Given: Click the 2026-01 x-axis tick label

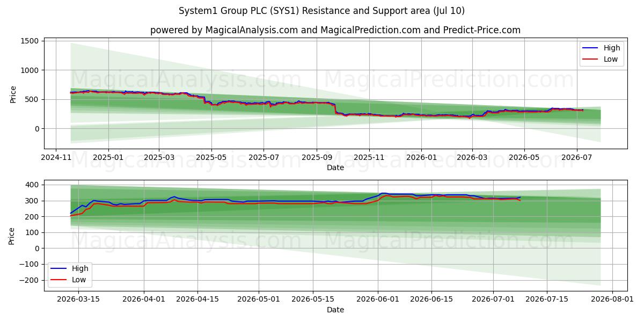Looking at the screenshot, I should [421, 158].
